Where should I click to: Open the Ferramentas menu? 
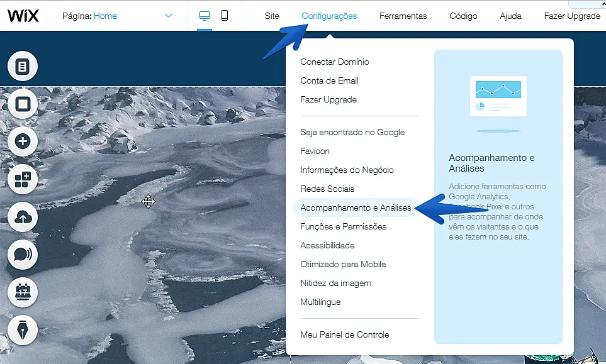(403, 16)
